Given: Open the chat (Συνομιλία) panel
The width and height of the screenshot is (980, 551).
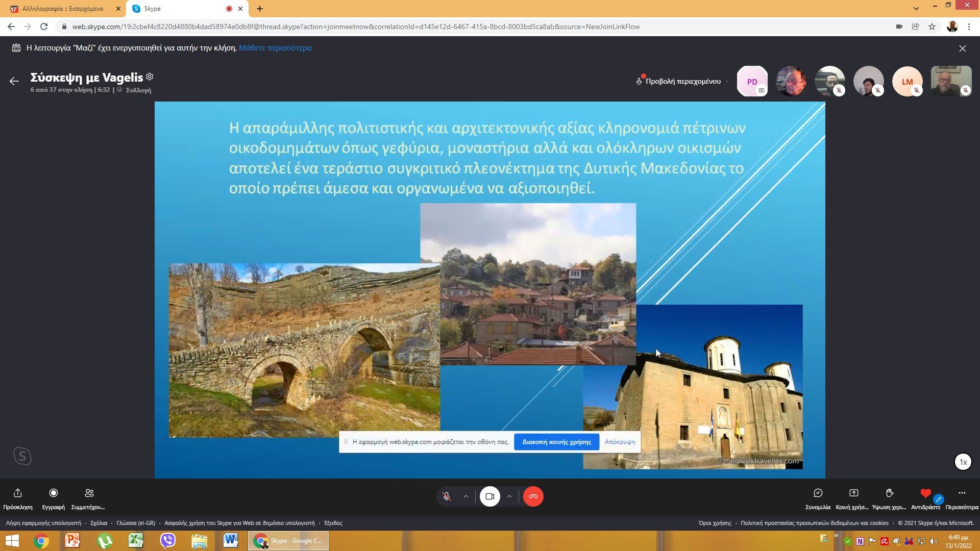Looking at the screenshot, I should point(818,493).
